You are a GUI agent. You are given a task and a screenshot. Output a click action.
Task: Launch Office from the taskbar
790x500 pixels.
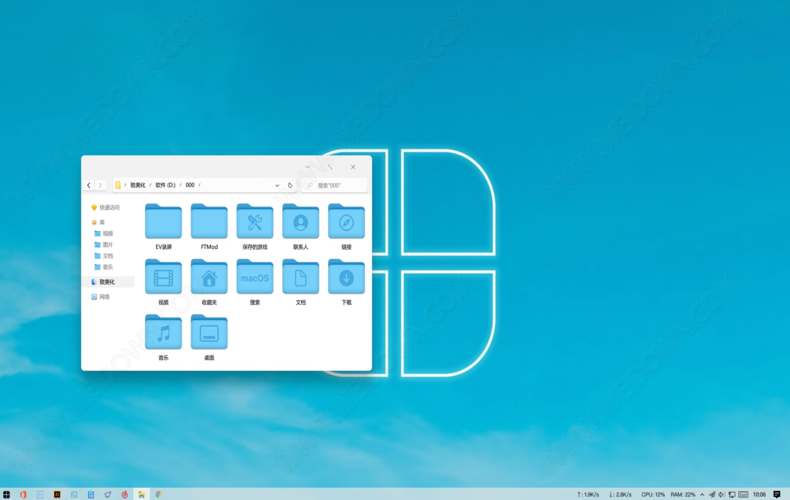(23, 494)
